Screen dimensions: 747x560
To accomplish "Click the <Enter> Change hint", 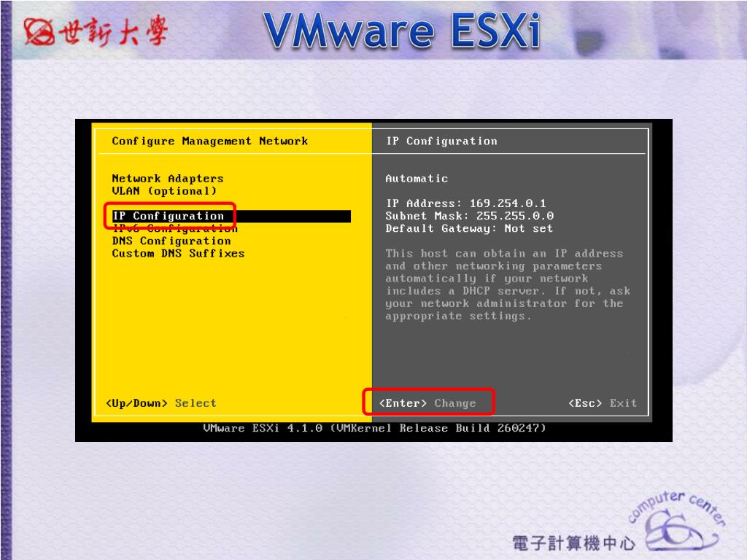I will click(x=427, y=403).
